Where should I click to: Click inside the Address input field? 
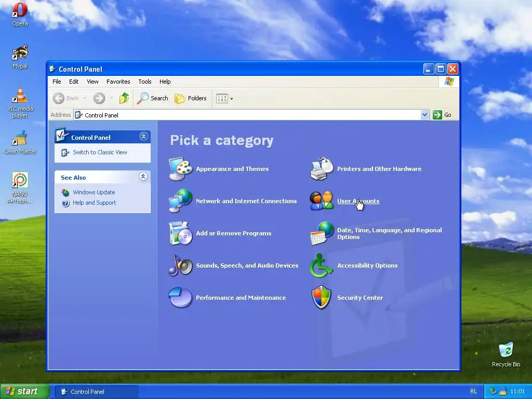251,115
